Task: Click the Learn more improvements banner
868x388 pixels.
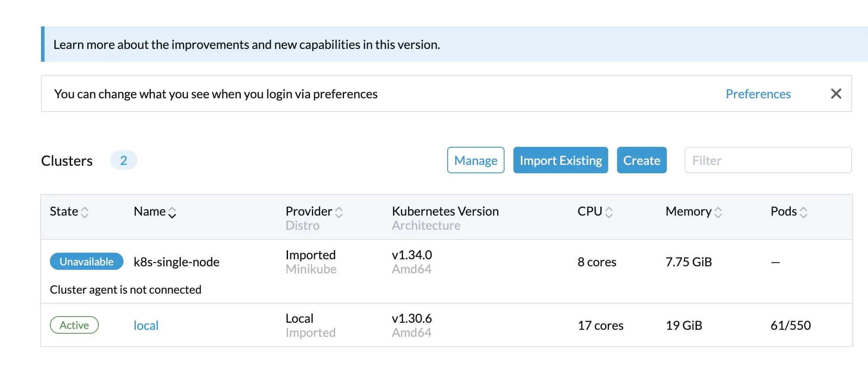Action: point(247,45)
